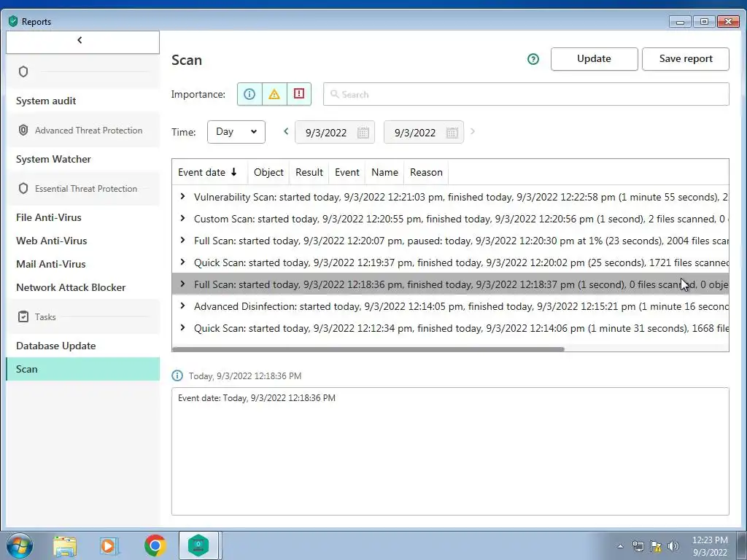Click the volume speaker tray icon
The height and width of the screenshot is (560, 747).
pos(673,547)
